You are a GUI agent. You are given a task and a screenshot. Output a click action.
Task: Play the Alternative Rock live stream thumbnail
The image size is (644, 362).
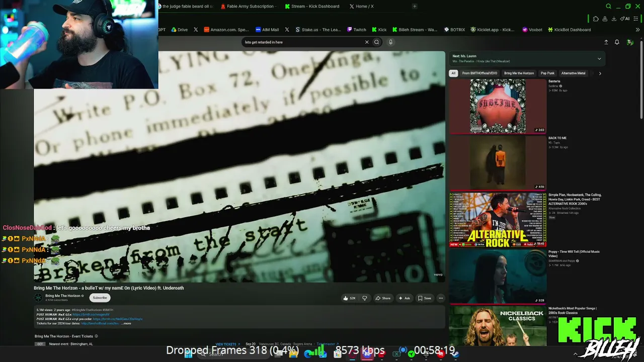tap(498, 220)
